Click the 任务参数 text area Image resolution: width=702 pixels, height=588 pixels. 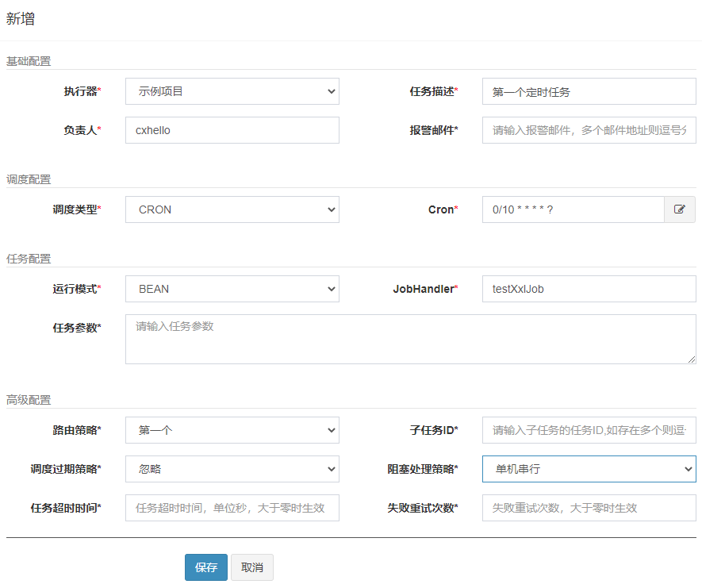pos(411,339)
